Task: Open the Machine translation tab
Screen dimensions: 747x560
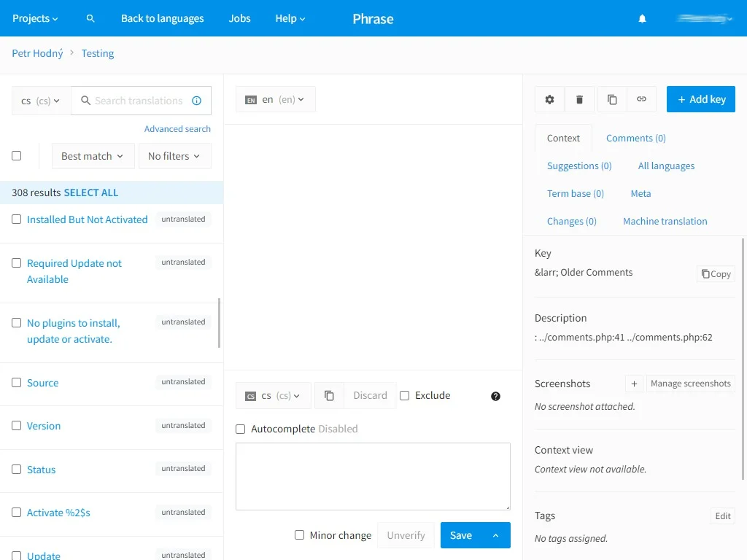Action: click(x=665, y=221)
